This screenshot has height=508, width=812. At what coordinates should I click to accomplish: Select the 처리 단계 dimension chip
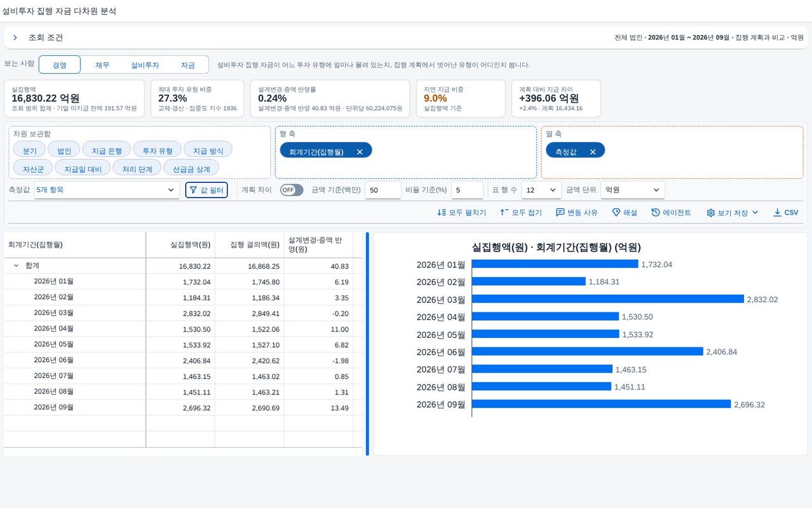(137, 169)
